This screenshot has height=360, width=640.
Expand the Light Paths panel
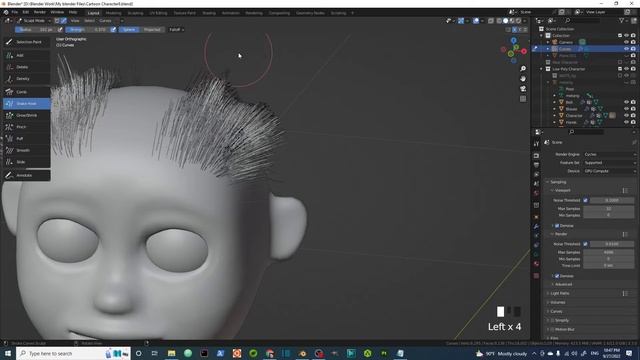560,293
